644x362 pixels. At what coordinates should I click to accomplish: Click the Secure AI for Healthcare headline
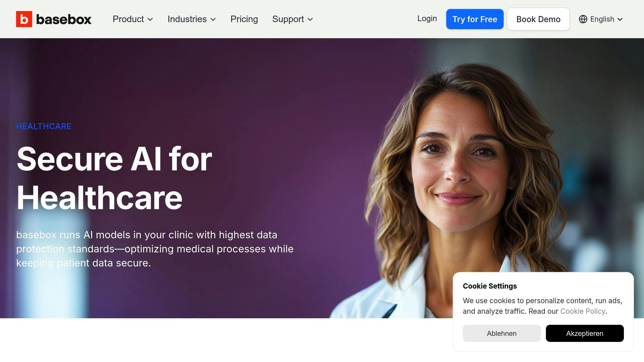(114, 178)
